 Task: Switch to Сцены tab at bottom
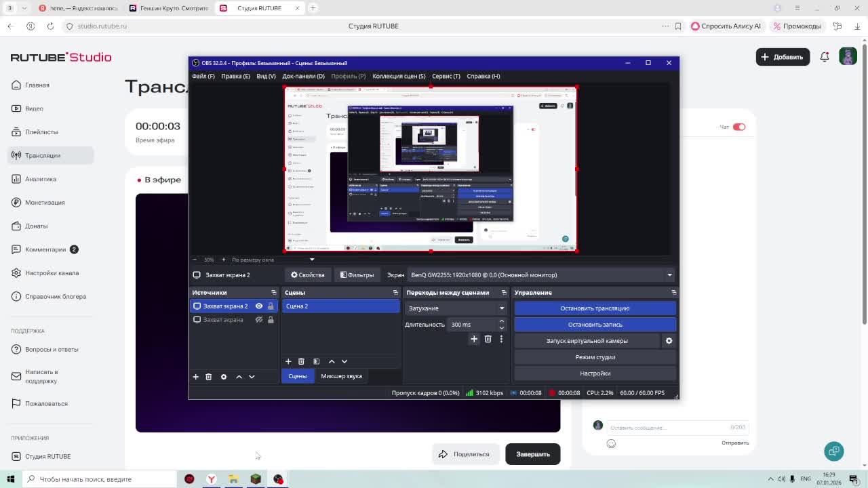[297, 376]
